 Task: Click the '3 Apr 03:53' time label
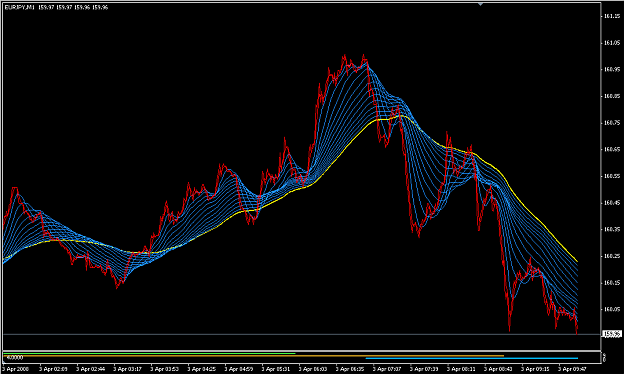pyautogui.click(x=164, y=369)
